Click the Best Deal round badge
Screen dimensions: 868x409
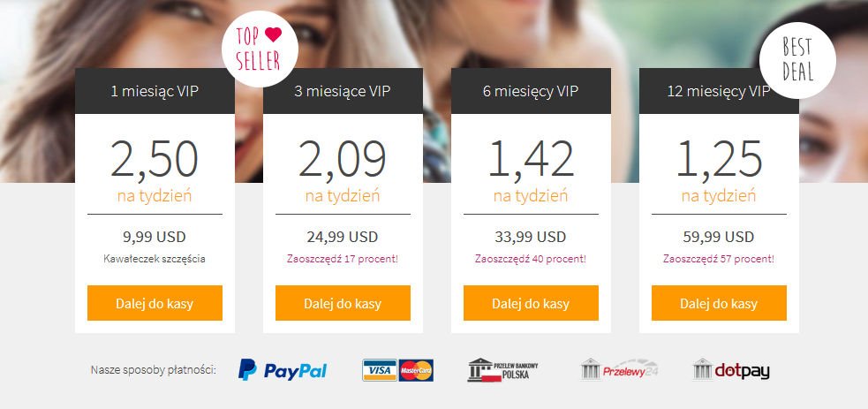pos(797,60)
